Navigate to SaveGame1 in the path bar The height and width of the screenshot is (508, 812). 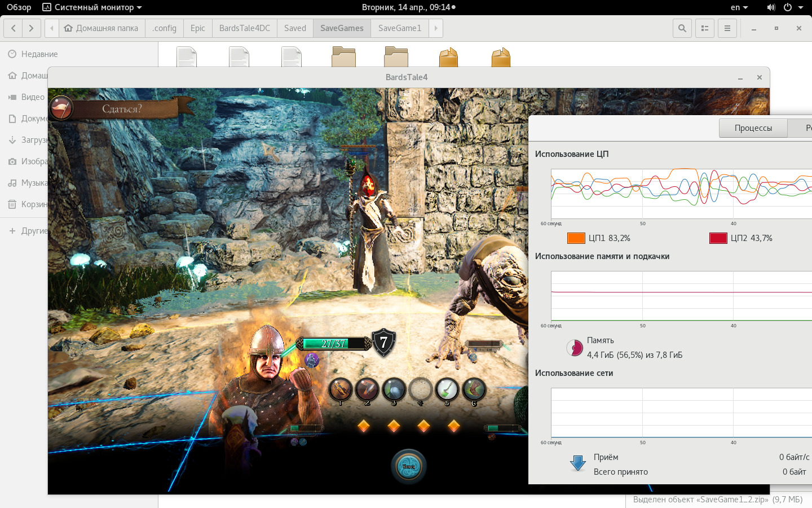coord(400,28)
